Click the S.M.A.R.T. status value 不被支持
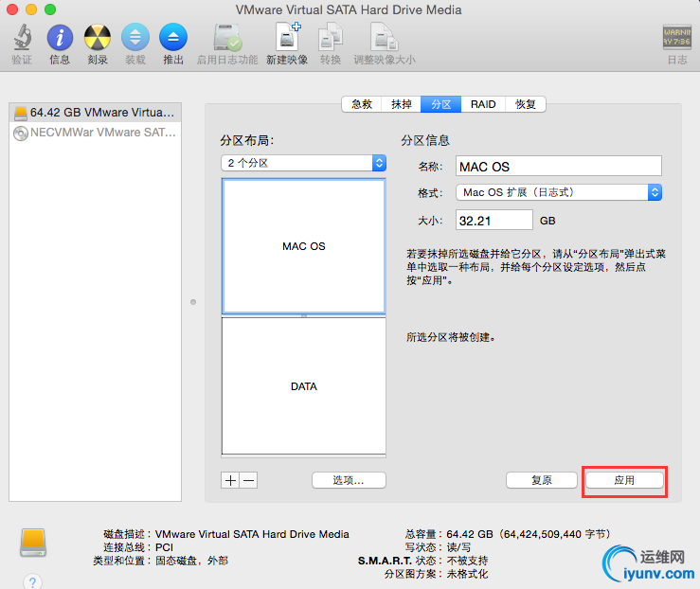700x589 pixels. pos(467,561)
